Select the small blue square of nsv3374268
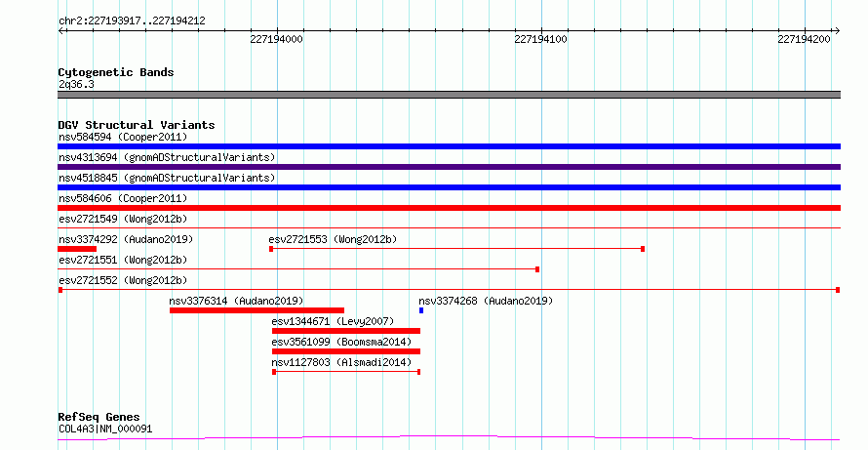The image size is (868, 450). click(x=421, y=310)
